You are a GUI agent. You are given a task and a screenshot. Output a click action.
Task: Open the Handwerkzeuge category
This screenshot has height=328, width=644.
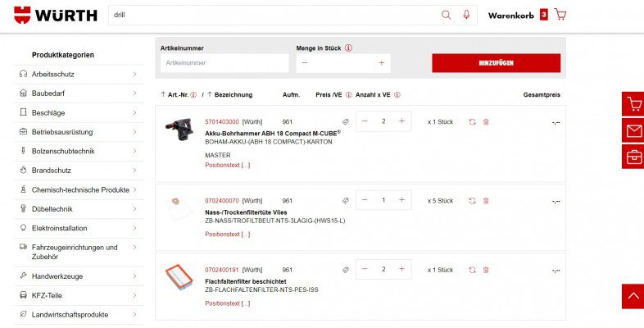[79, 276]
